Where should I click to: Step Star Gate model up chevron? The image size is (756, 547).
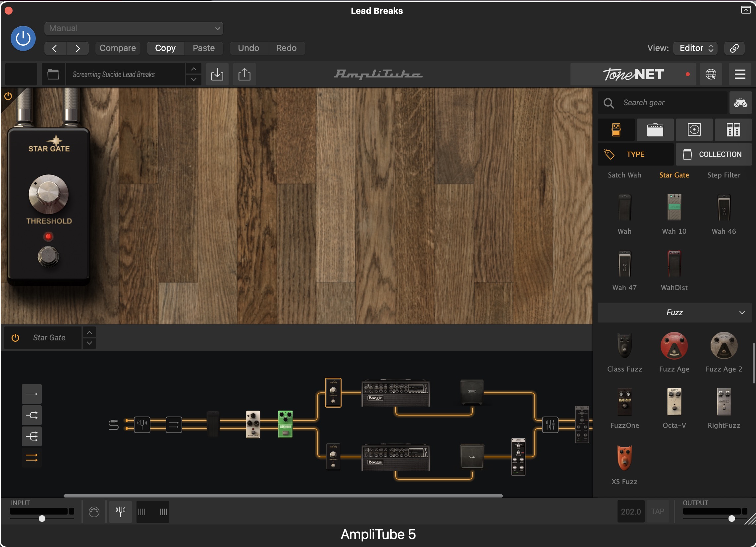click(x=89, y=332)
